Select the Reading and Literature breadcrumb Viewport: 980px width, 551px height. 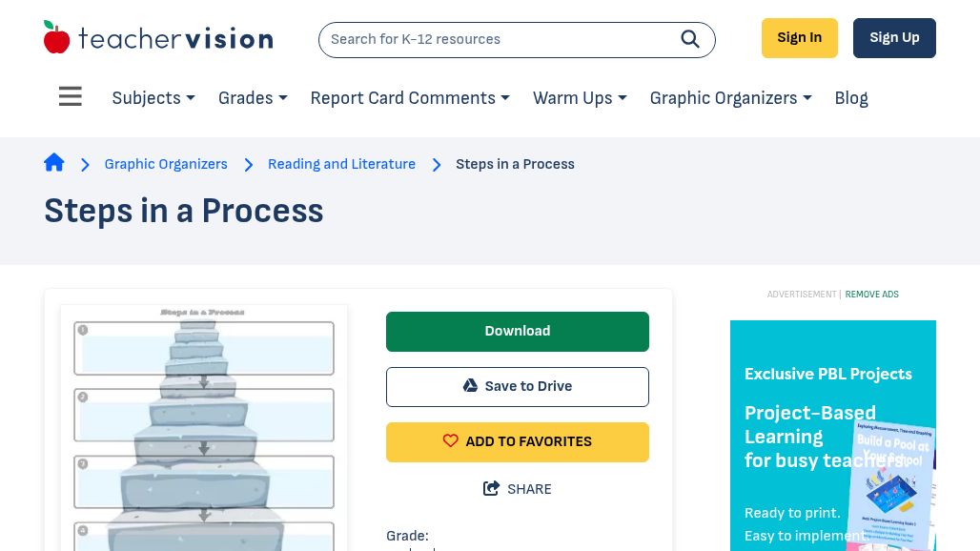341,164
